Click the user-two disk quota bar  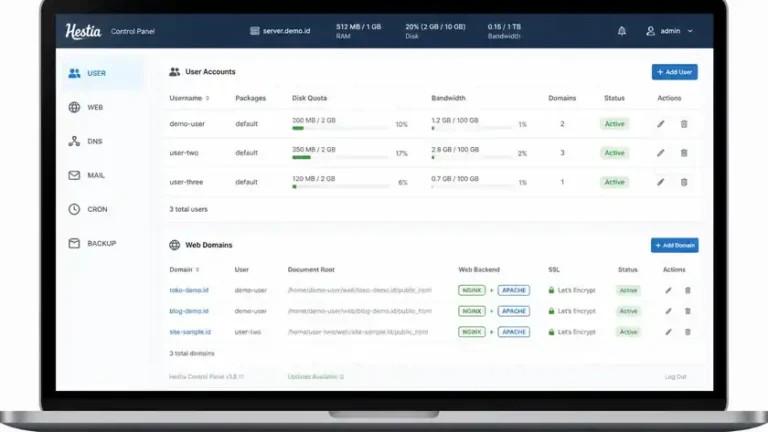(340, 157)
